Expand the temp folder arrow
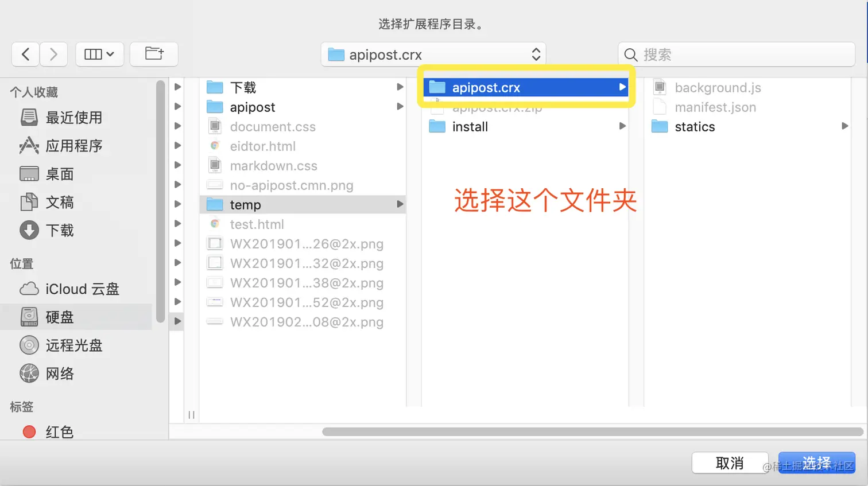Image resolution: width=868 pixels, height=486 pixels. pos(400,204)
